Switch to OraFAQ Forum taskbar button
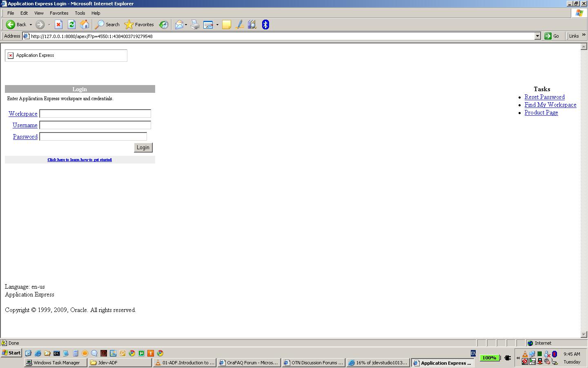The width and height of the screenshot is (588, 368). [249, 363]
